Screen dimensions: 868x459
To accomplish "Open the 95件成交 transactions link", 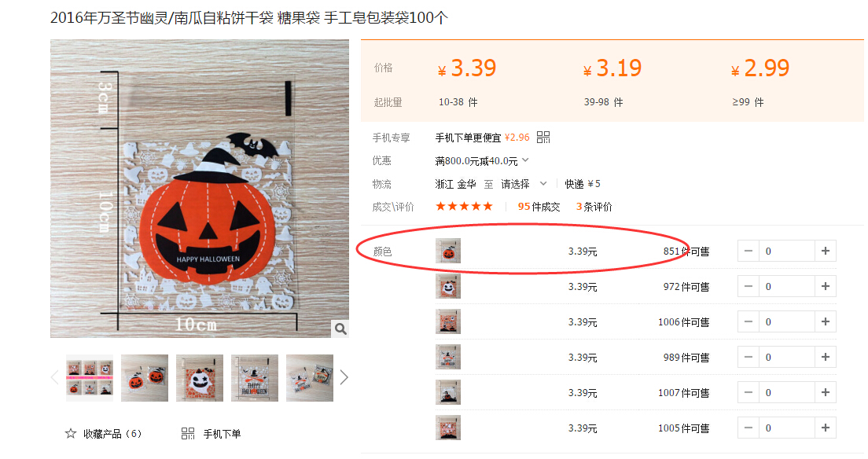I will point(539,207).
